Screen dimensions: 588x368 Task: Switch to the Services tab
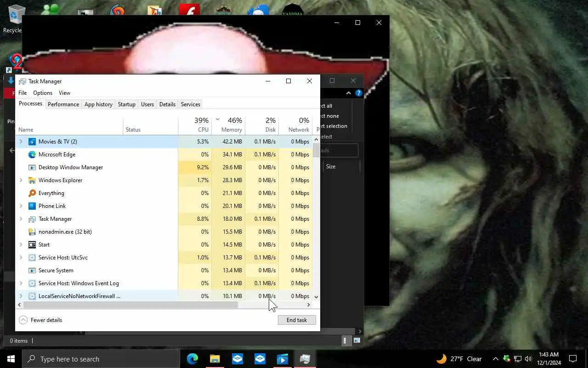191,104
